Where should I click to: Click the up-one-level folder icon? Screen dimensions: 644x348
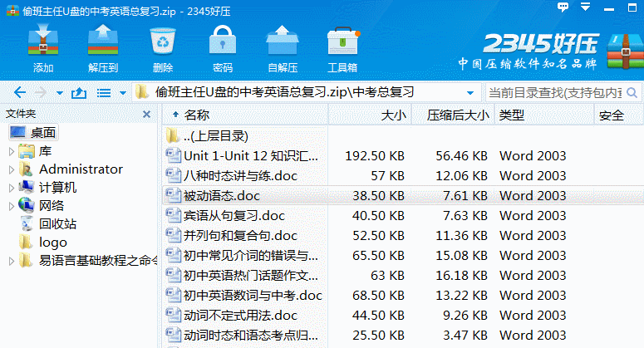pyautogui.click(x=79, y=92)
